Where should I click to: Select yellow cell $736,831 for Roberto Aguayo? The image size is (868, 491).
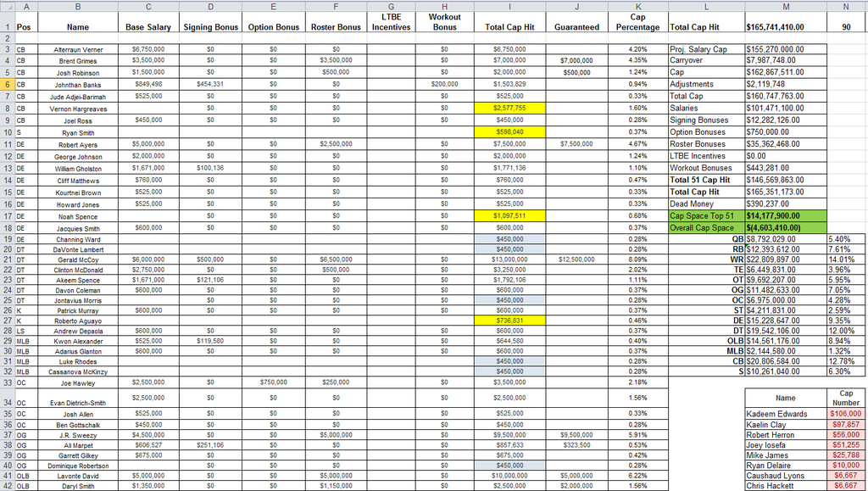click(509, 320)
